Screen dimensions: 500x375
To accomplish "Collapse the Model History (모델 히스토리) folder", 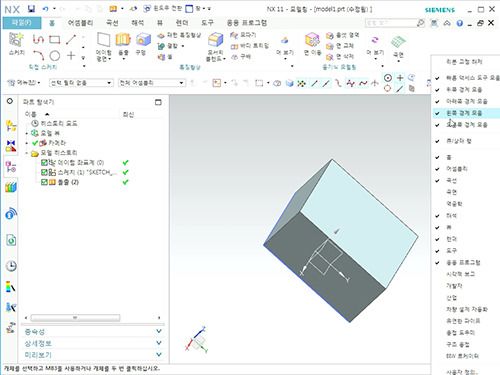I will coord(27,153).
